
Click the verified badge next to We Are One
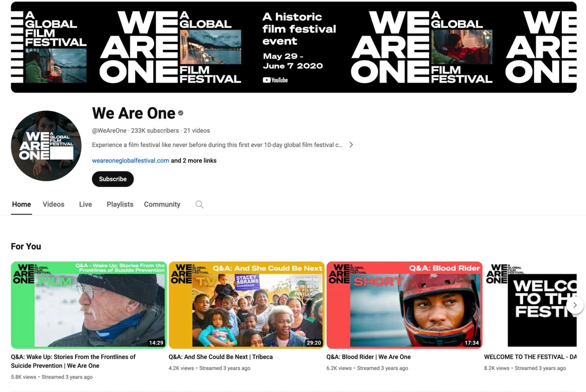[x=181, y=113]
